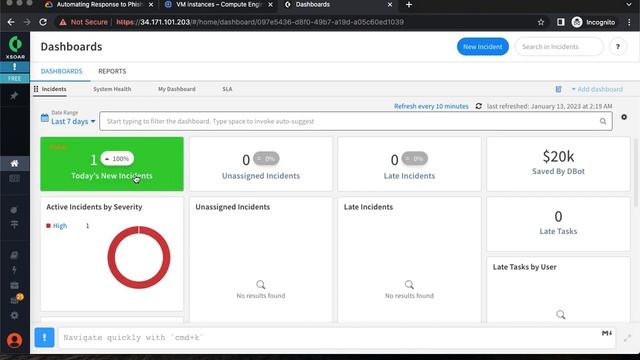The width and height of the screenshot is (640, 360).
Task: Close the Dashboards browser tab
Action: [390, 4]
